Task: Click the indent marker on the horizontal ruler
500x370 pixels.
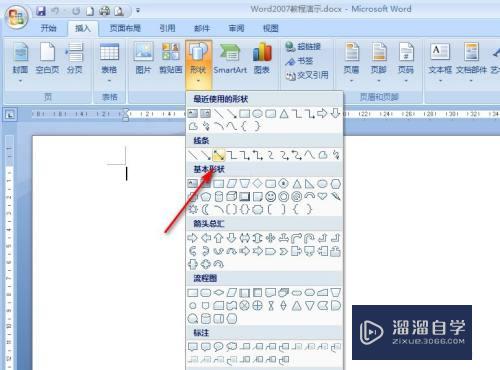Action: click(125, 114)
